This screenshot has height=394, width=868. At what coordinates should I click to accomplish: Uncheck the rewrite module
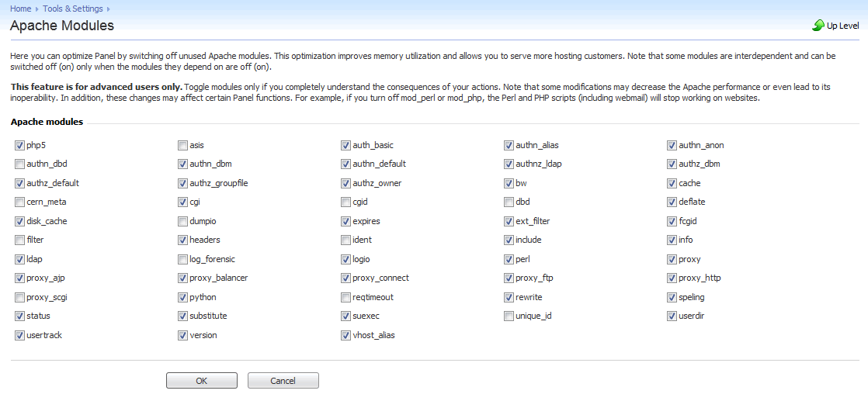(x=509, y=297)
